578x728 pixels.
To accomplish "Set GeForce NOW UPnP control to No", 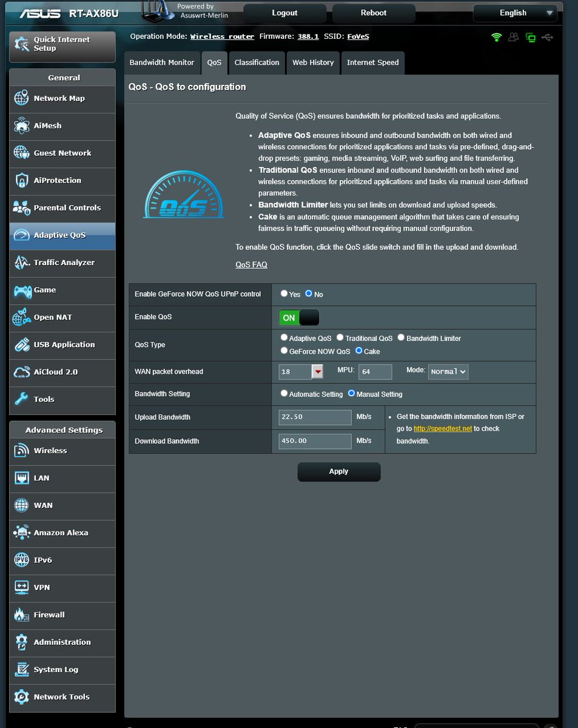I will pyautogui.click(x=309, y=294).
